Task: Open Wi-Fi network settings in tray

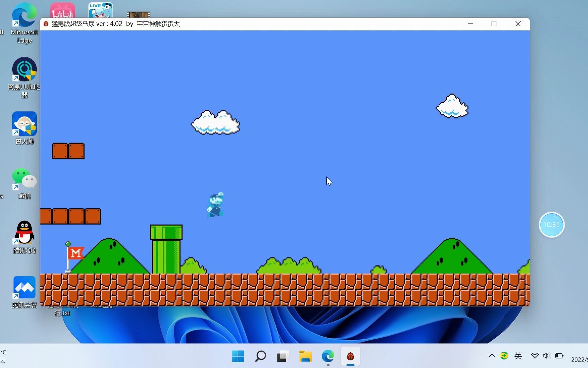Action: click(x=535, y=356)
